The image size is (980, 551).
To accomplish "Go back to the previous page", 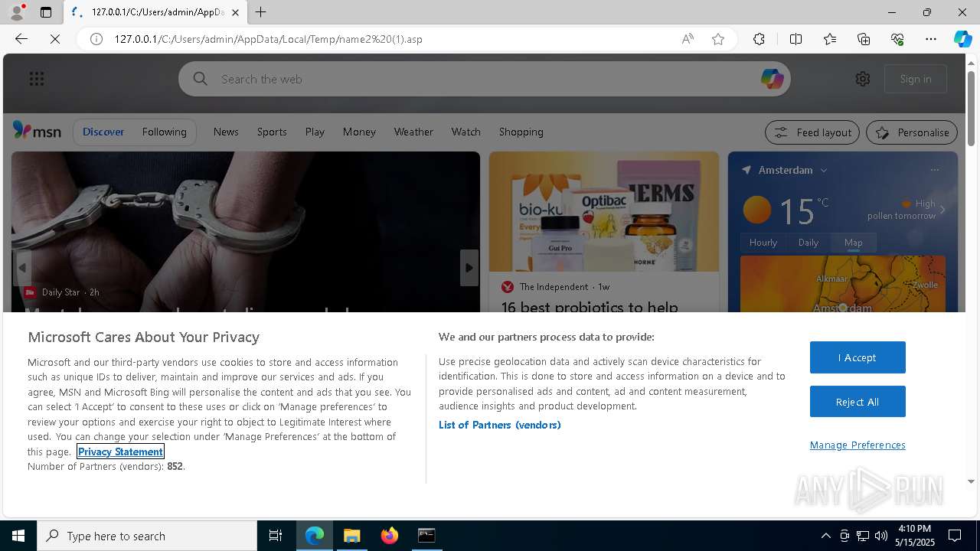I will pyautogui.click(x=21, y=39).
